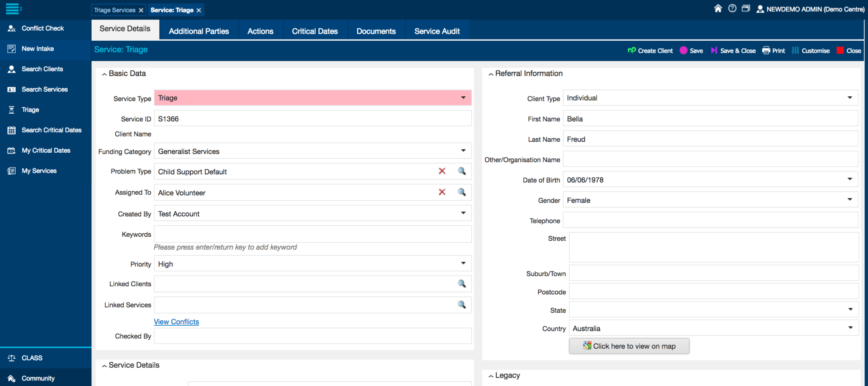Switch to the Documents tab

(x=376, y=31)
